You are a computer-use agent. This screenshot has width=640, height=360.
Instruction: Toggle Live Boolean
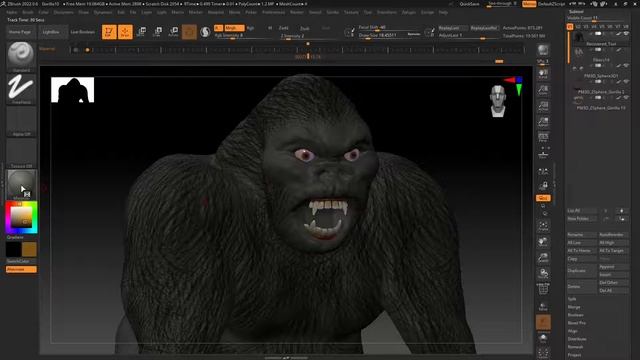pos(82,32)
